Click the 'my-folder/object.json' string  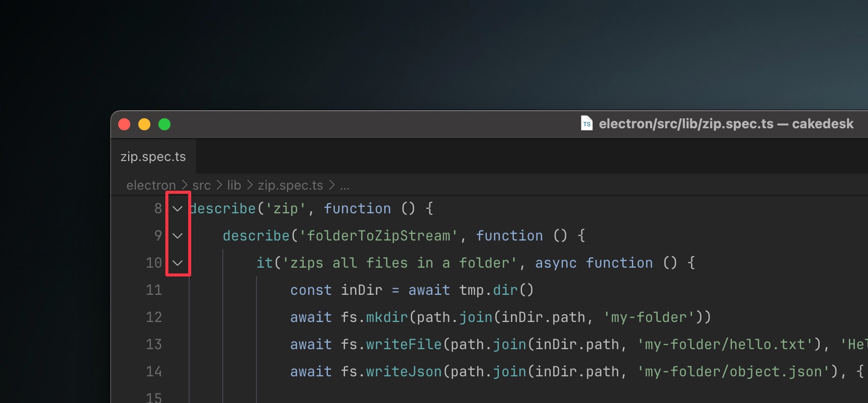(734, 371)
